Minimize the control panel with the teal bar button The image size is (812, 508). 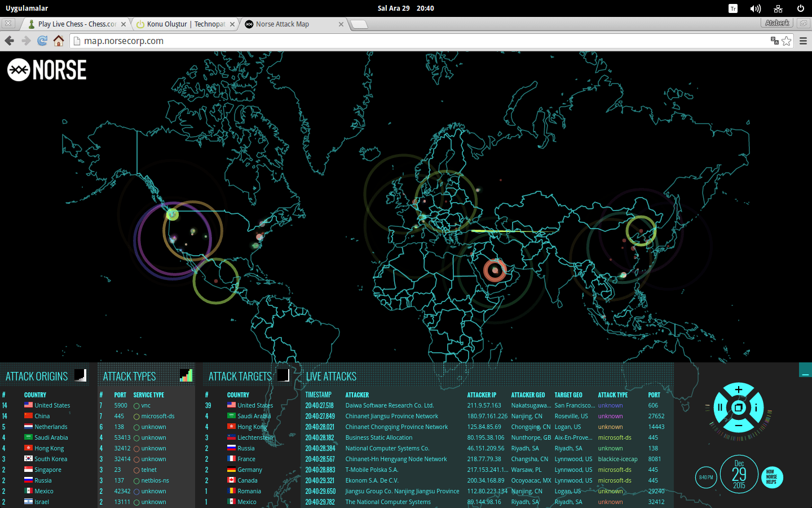point(805,370)
